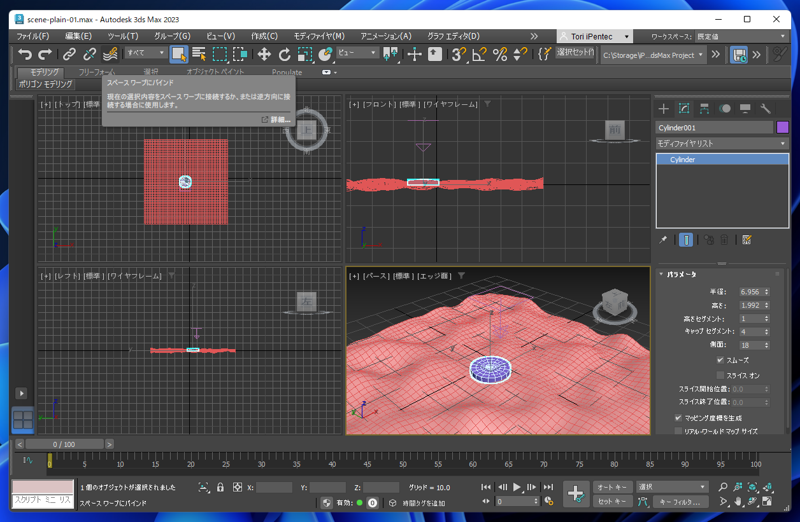
Task: Open the ツール(T) menu
Action: tap(123, 36)
